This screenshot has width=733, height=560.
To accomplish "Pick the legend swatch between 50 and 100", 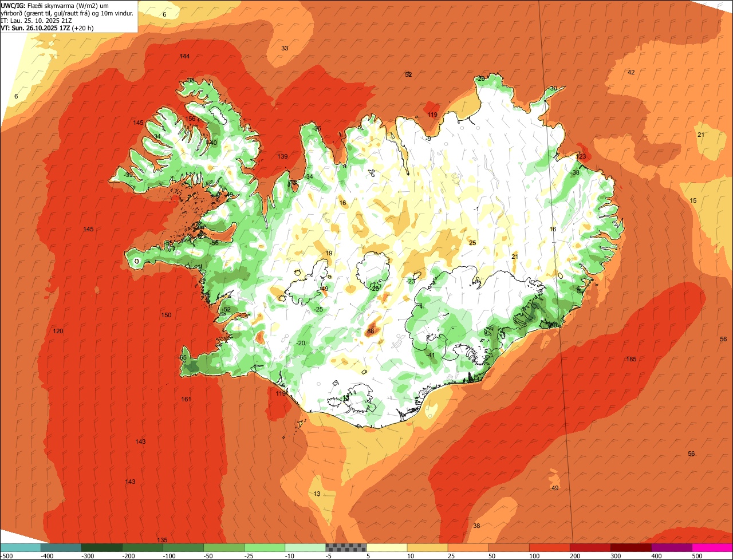I will tap(509, 547).
